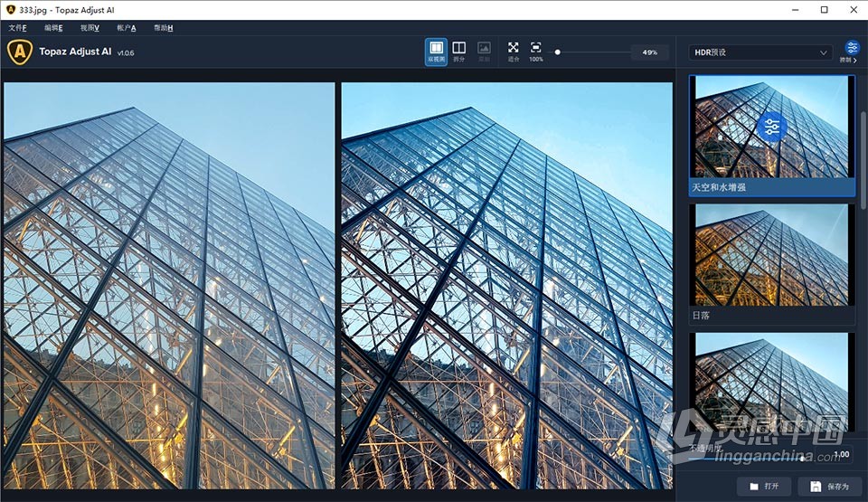Open the 帮助 (Help) menu
This screenshot has width=868, height=502.
coord(163,28)
